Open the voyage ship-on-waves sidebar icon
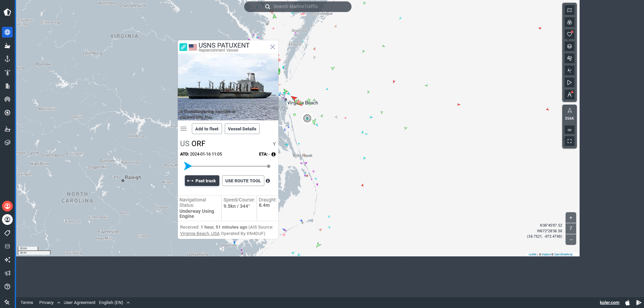 (7, 129)
